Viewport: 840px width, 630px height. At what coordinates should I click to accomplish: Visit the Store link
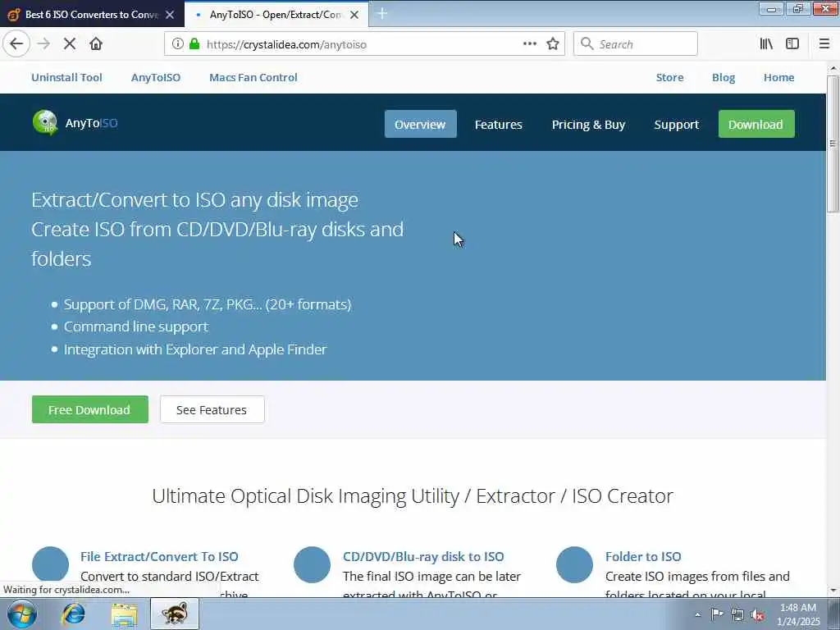point(669,77)
